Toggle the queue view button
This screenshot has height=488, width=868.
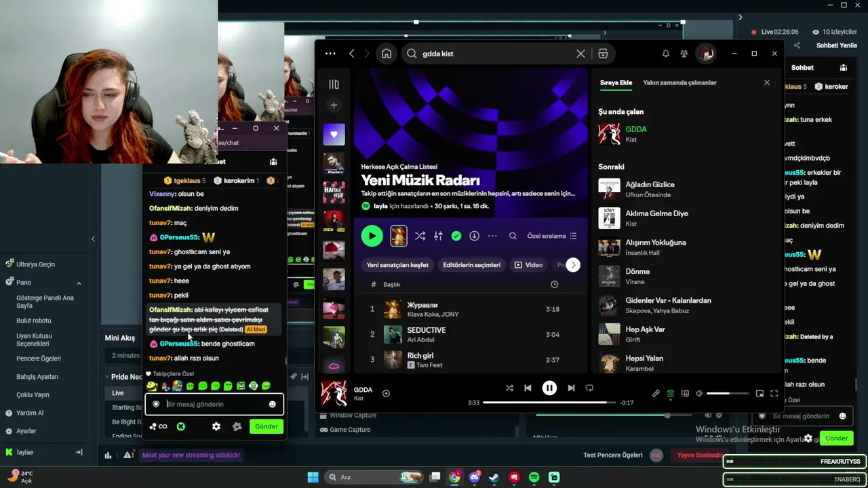coord(671,393)
